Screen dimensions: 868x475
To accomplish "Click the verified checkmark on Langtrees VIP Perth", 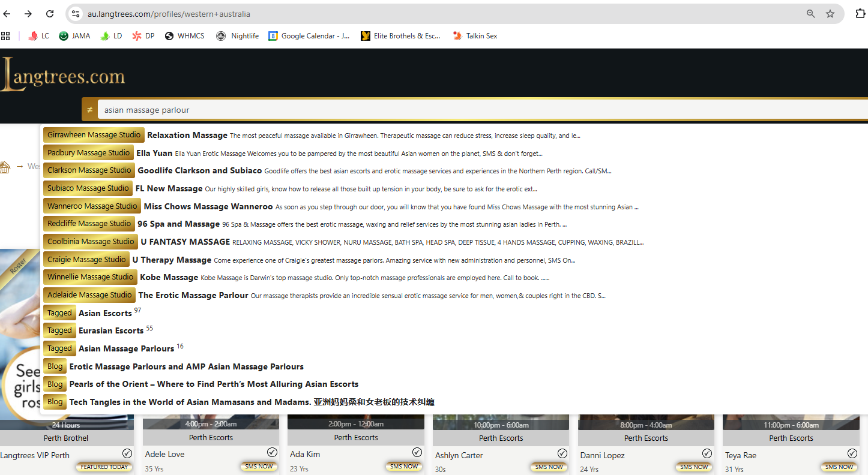I will pos(127,453).
